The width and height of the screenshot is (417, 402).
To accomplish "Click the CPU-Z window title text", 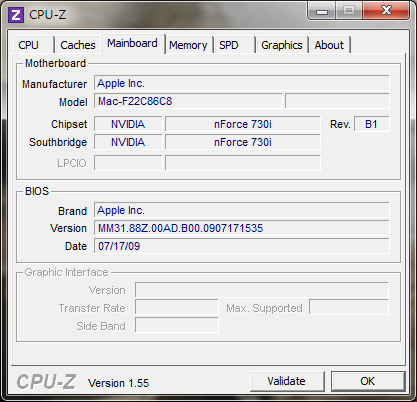I will coord(48,15).
